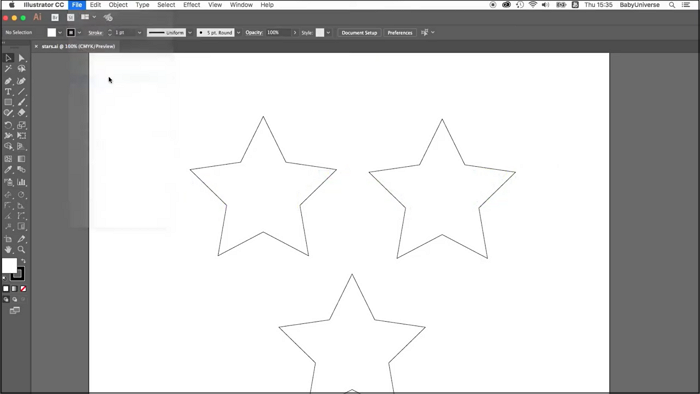Enable Draw Behind mode
This screenshot has height=394, width=700.
point(15,299)
